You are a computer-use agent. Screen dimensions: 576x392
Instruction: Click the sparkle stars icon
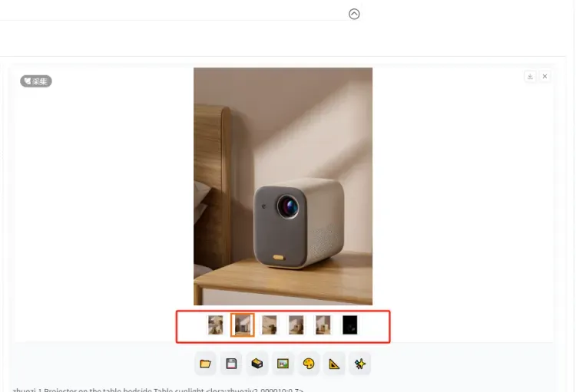(x=360, y=364)
